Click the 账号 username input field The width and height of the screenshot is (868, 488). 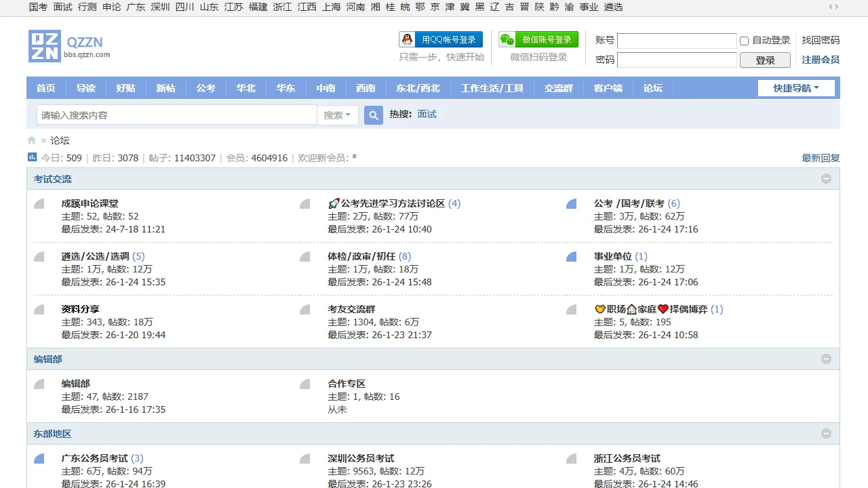(676, 41)
